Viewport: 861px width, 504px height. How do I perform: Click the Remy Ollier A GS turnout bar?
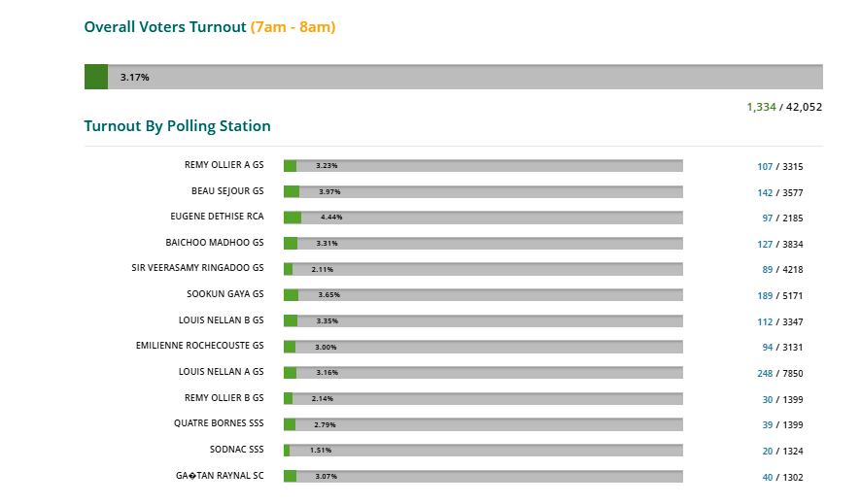[x=483, y=166]
